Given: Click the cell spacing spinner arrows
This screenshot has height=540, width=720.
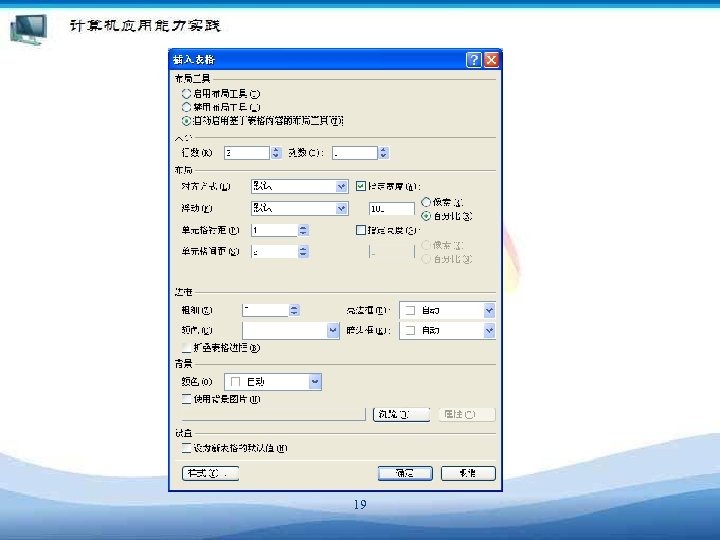Looking at the screenshot, I should [x=303, y=252].
